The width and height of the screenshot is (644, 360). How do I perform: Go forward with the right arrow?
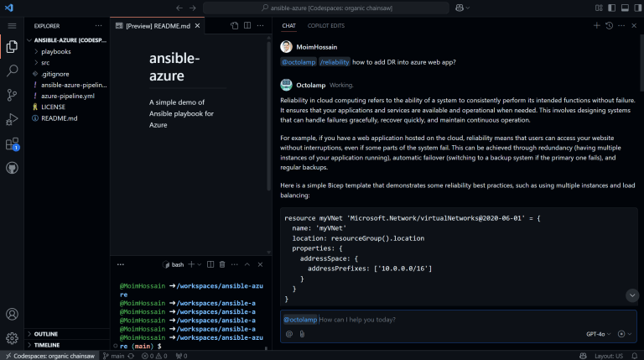[193, 8]
